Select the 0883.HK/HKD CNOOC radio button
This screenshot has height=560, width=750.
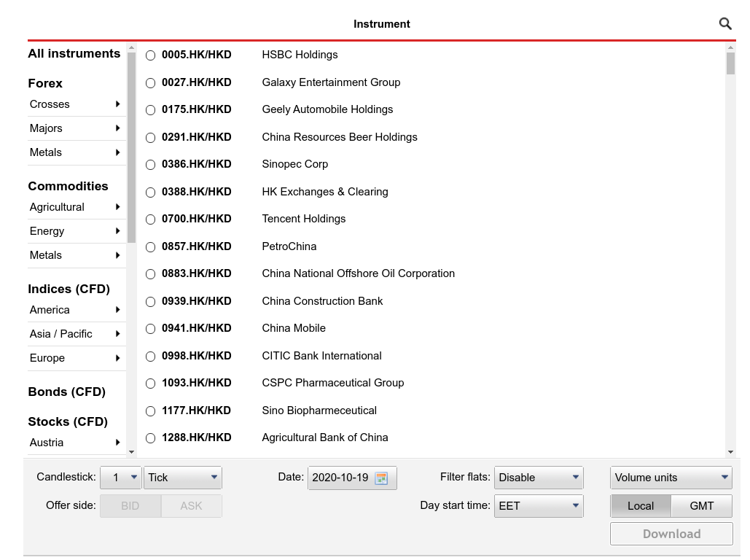click(151, 273)
